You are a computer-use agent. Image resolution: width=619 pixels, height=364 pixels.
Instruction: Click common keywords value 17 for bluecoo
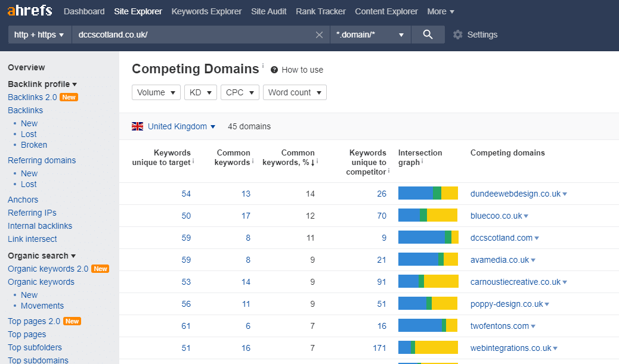[x=246, y=216]
